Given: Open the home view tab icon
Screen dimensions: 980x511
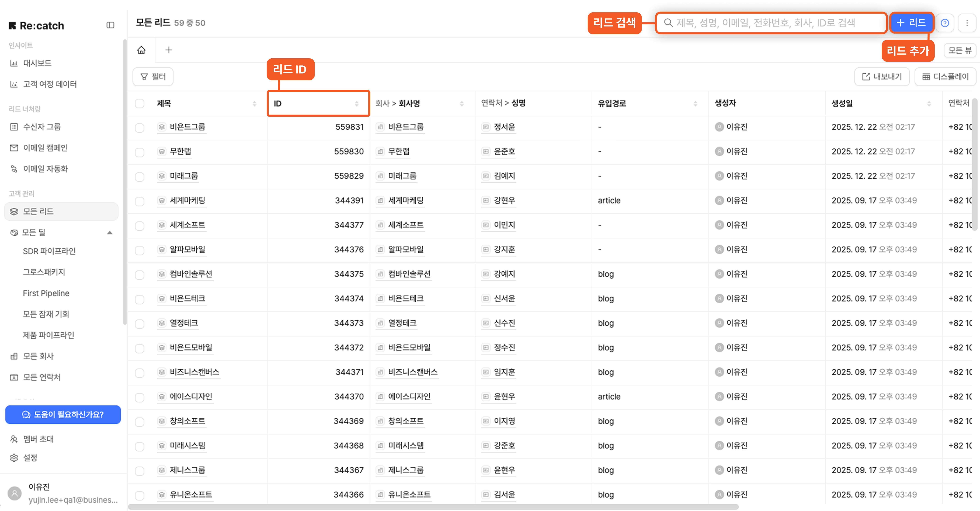Looking at the screenshot, I should [142, 50].
